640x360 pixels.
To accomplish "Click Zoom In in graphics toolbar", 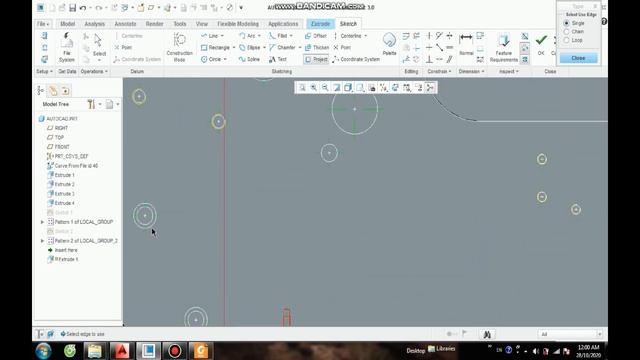I will (313, 87).
